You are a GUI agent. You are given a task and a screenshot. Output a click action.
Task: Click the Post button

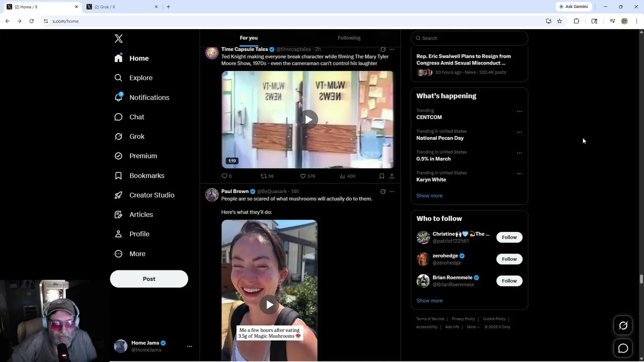pos(149,279)
